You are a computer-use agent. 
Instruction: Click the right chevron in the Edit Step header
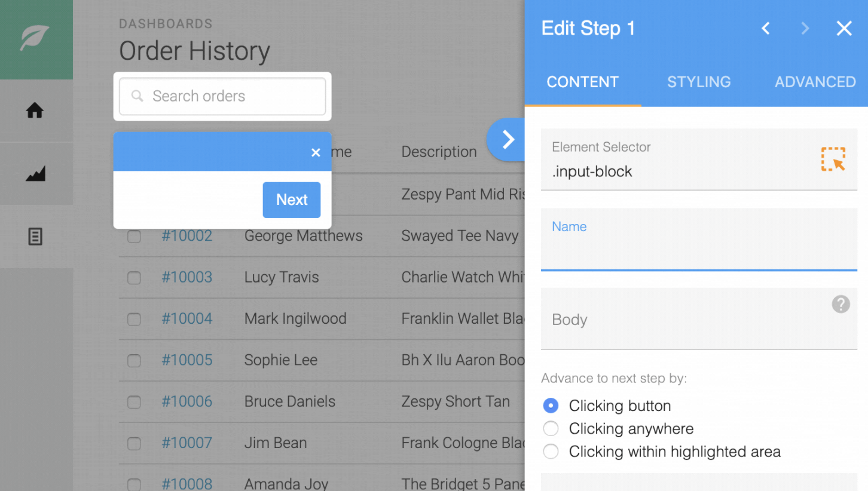coord(805,28)
